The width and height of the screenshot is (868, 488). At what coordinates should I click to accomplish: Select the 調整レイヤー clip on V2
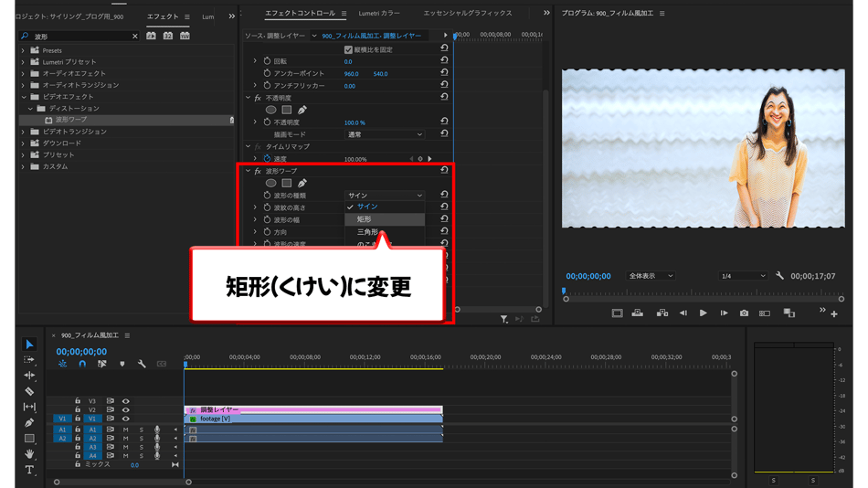pyautogui.click(x=313, y=410)
